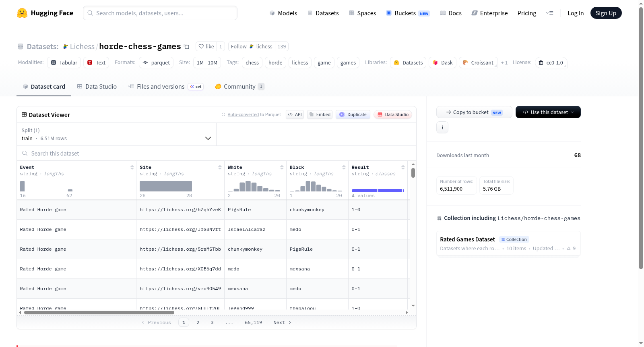Expand the train split dropdown
The width and height of the screenshot is (644, 347).
(116, 134)
